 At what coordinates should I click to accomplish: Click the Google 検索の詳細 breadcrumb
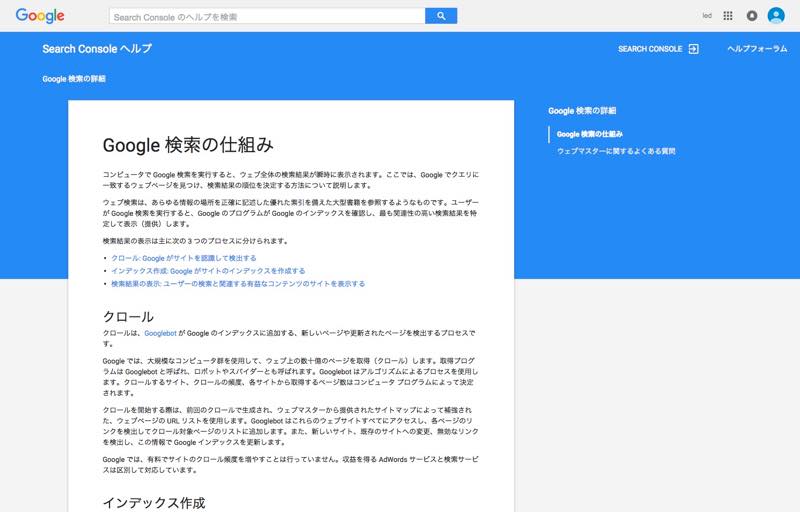point(74,79)
